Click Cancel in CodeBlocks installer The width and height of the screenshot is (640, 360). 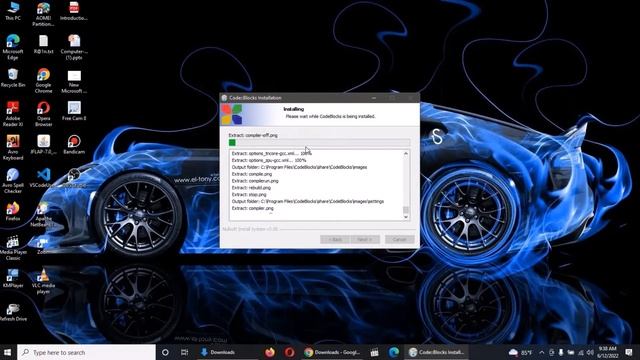pyautogui.click(x=400, y=239)
